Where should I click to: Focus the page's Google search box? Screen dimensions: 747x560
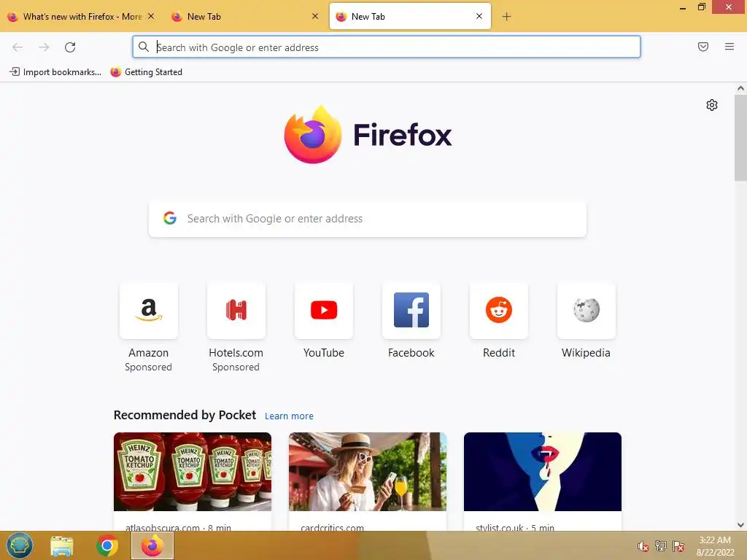368,219
